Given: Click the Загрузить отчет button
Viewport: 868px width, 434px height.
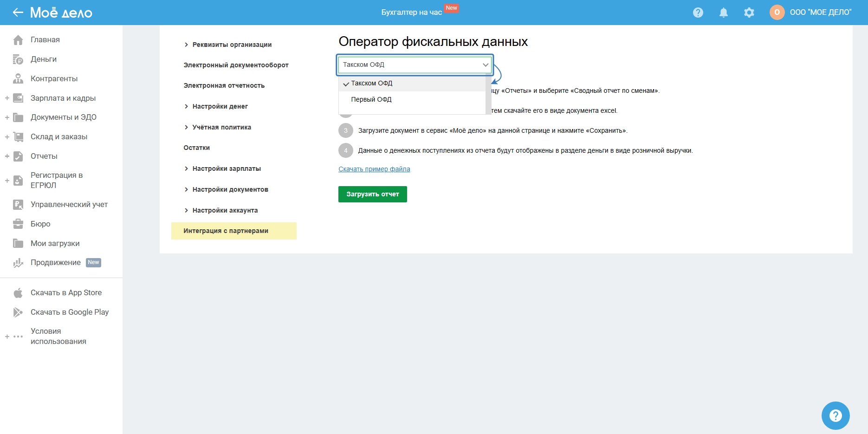Looking at the screenshot, I should (373, 194).
